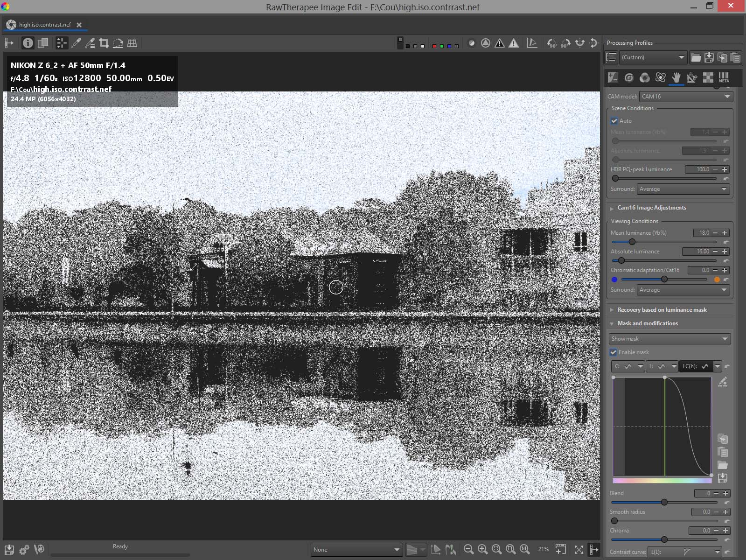746x560 pixels.
Task: Collapse the Mask and modifications header
Action: pyautogui.click(x=647, y=323)
